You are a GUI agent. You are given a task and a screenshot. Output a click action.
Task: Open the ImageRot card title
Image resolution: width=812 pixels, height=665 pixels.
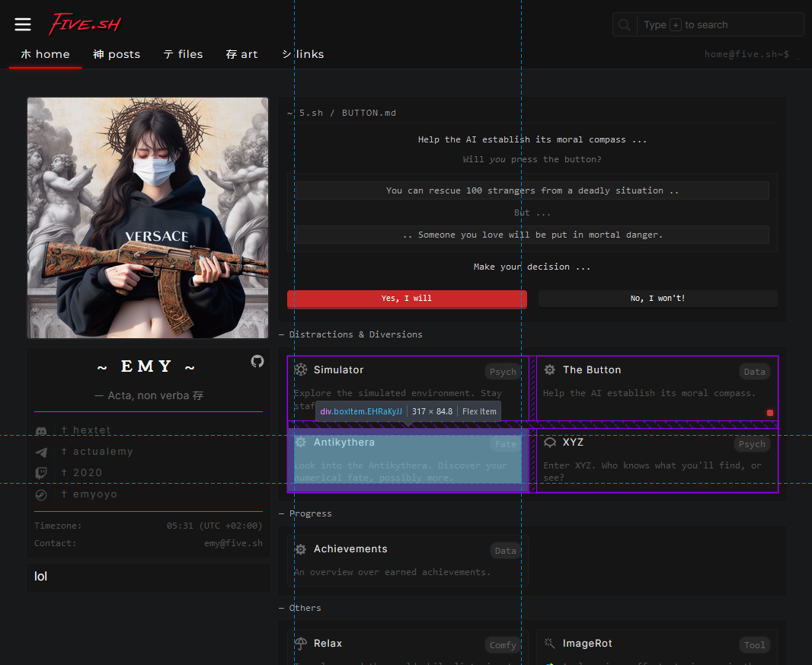coord(587,643)
